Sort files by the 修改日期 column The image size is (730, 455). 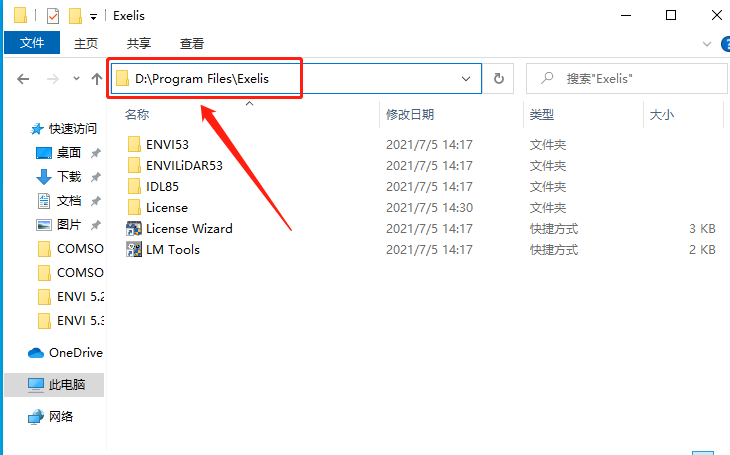[x=410, y=115]
